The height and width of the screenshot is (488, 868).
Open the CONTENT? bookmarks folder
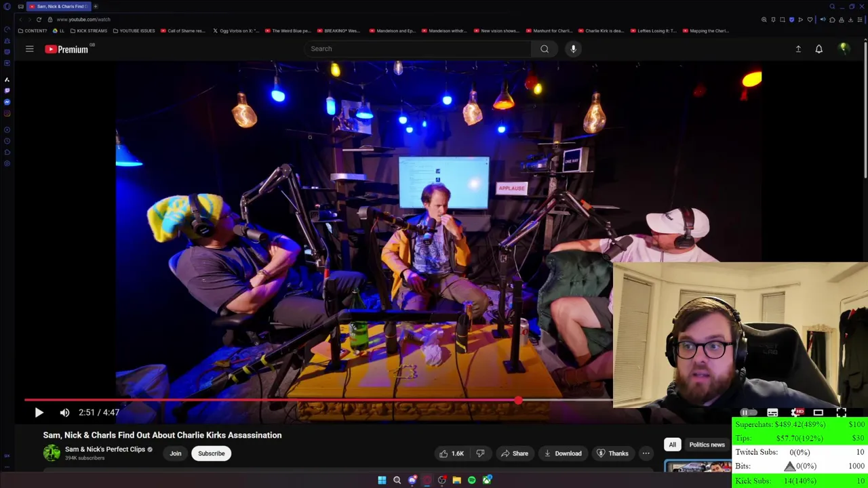tap(33, 30)
